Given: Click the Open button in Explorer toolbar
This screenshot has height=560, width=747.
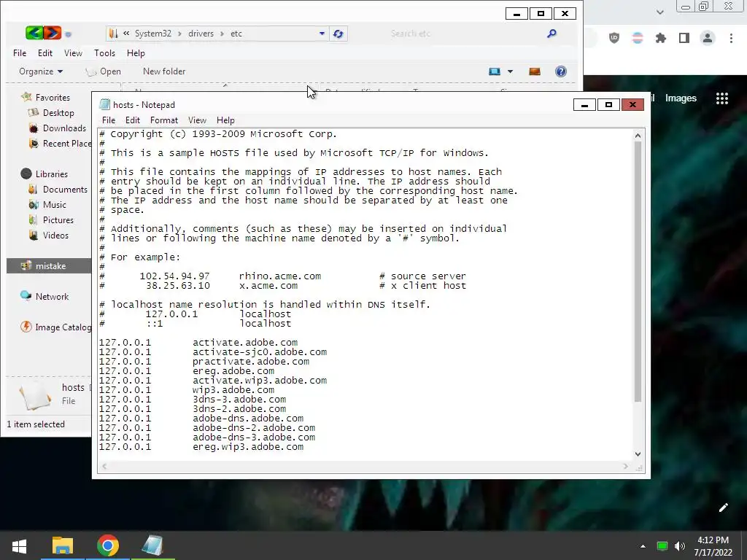Looking at the screenshot, I should pos(104,71).
